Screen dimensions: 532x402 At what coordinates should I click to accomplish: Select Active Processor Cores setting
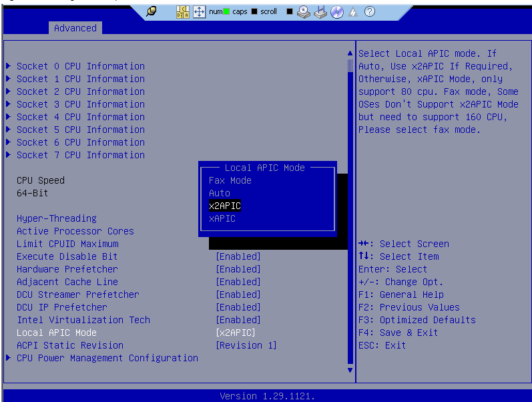point(75,231)
